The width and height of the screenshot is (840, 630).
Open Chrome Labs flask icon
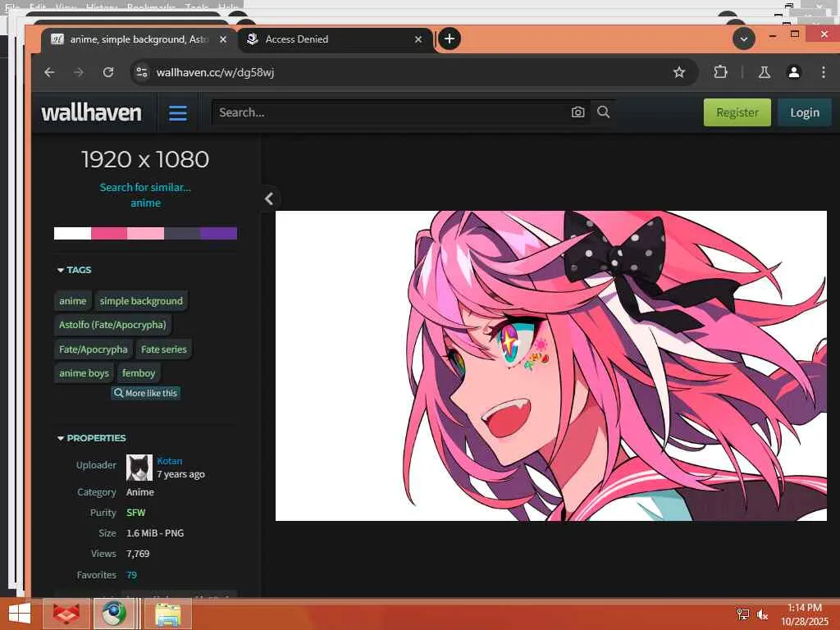pyautogui.click(x=765, y=72)
